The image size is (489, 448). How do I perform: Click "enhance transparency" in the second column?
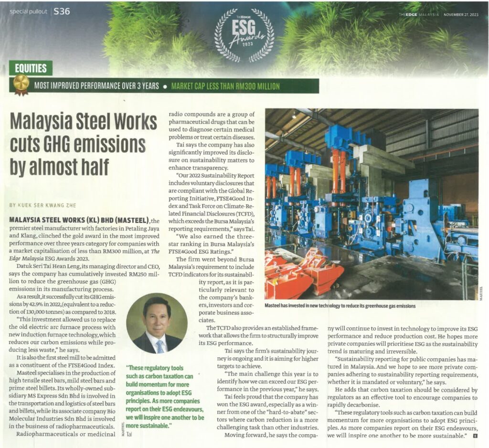[198, 168]
